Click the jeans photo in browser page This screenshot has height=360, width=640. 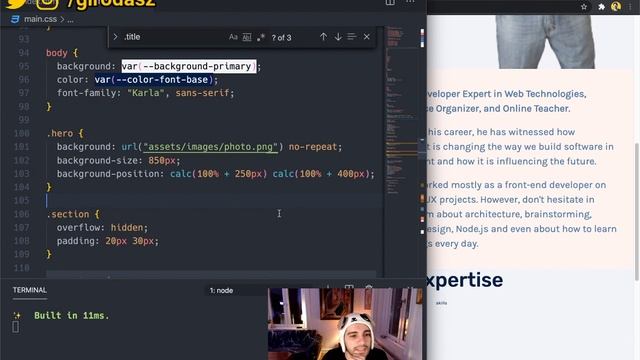pyautogui.click(x=545, y=42)
